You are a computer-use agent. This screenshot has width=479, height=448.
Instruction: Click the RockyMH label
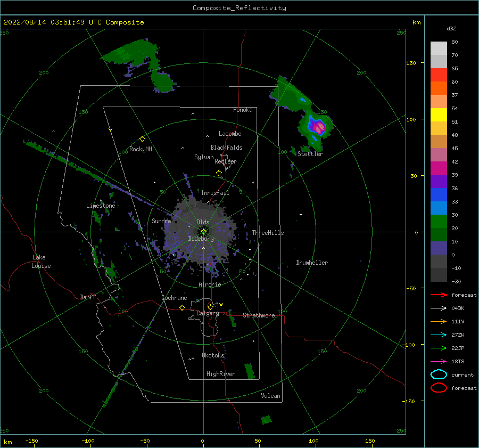141,149
